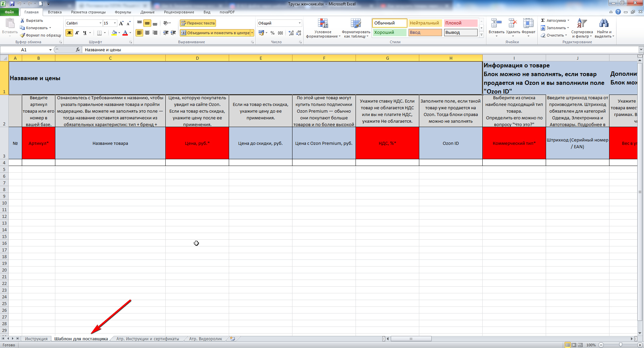Apply the Вывод cell style

[461, 33]
